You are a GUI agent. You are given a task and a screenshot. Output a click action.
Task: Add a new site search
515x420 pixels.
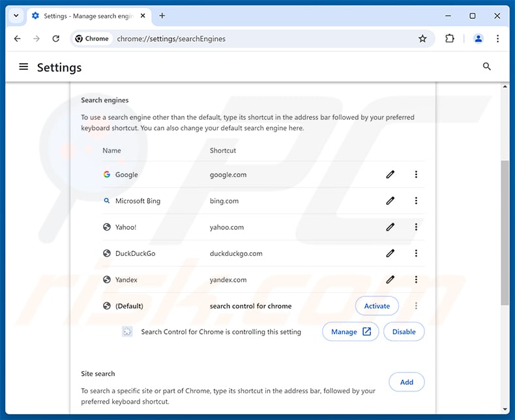[x=407, y=382]
